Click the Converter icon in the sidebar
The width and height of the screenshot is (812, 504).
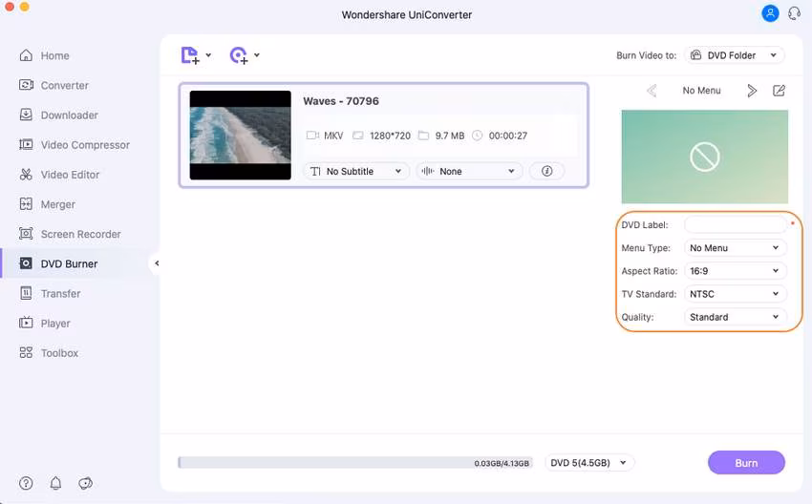(x=26, y=85)
